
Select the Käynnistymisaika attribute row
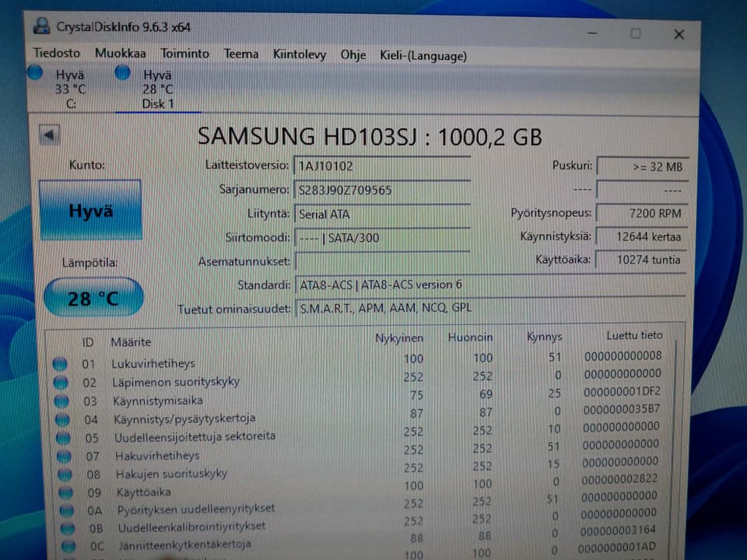click(x=358, y=396)
